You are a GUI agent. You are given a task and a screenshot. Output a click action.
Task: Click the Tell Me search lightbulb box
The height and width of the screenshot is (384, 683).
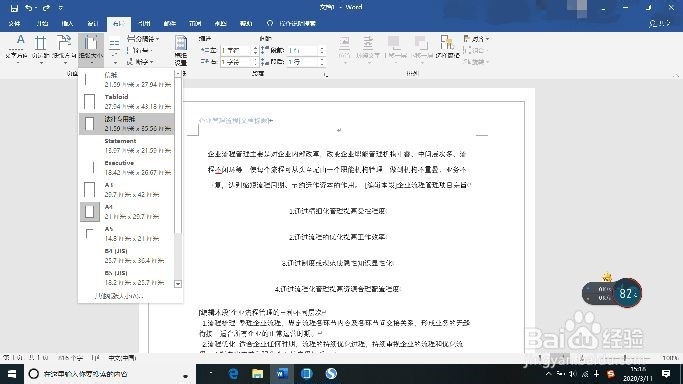tap(291, 24)
